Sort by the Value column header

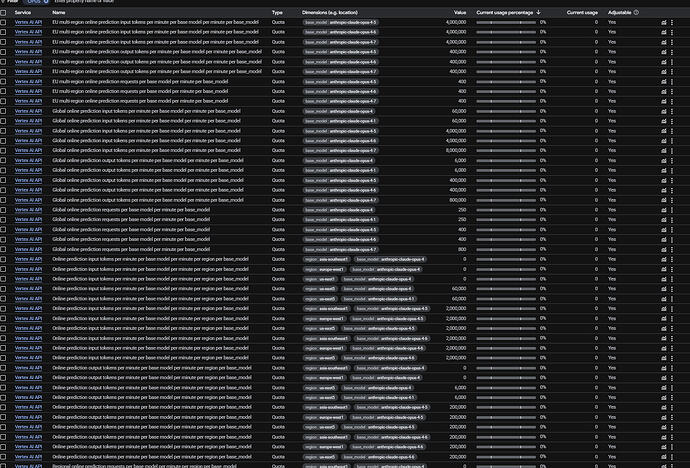pyautogui.click(x=460, y=12)
